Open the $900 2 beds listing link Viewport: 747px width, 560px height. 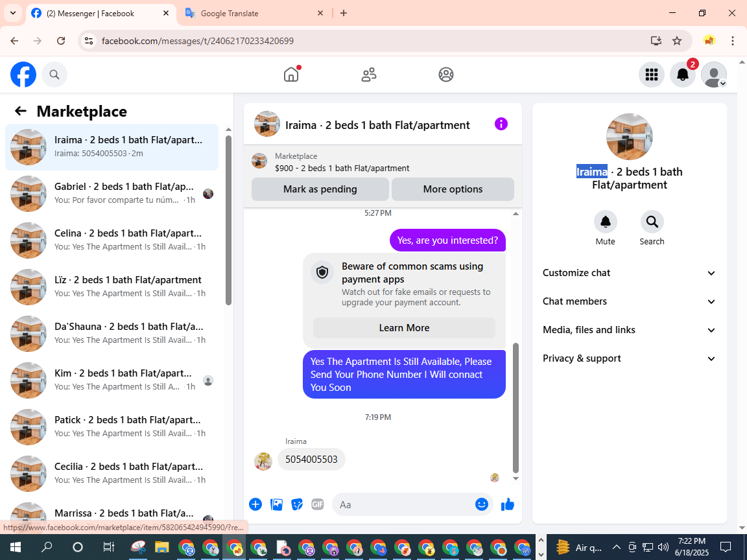pyautogui.click(x=342, y=168)
